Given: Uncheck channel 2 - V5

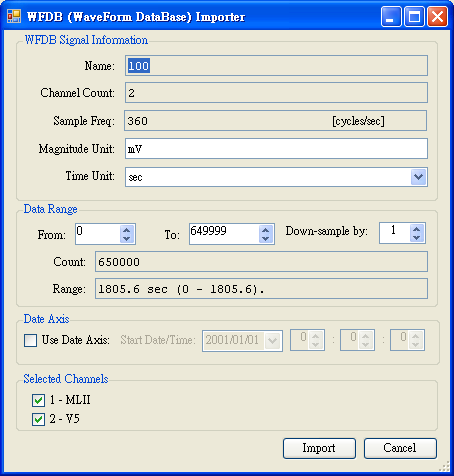Looking at the screenshot, I should (38, 419).
